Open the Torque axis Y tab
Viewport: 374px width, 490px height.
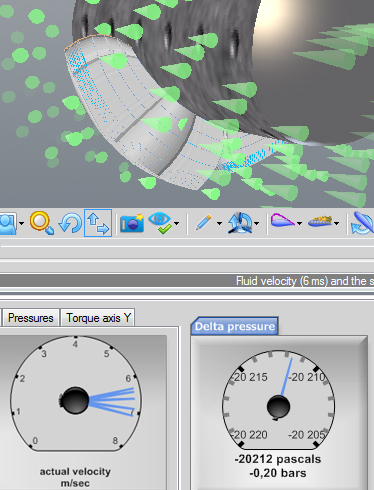(x=98, y=318)
